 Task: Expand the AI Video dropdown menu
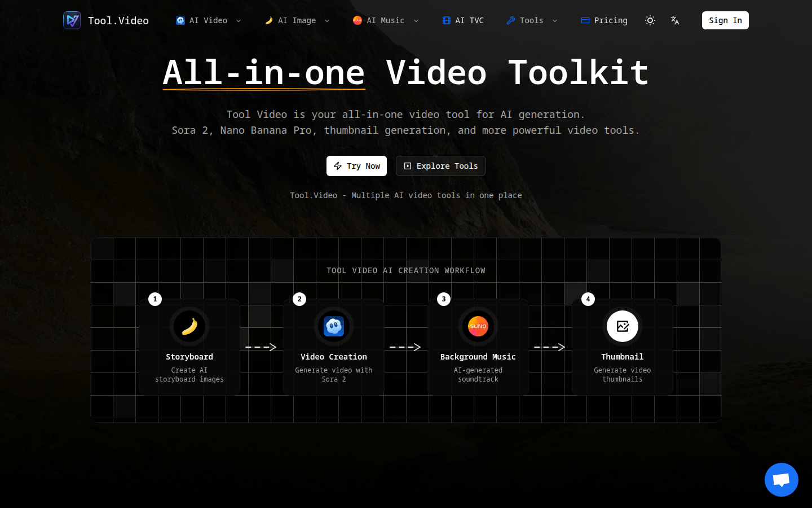tap(209, 20)
